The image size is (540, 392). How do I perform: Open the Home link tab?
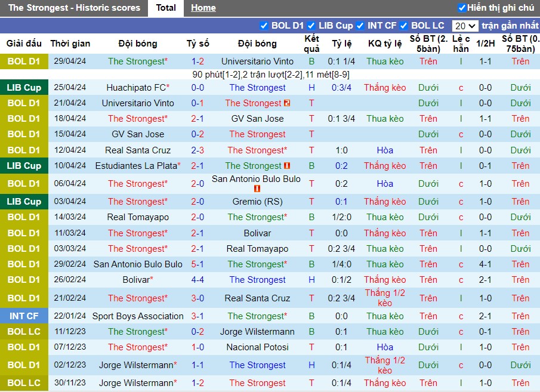pos(203,8)
